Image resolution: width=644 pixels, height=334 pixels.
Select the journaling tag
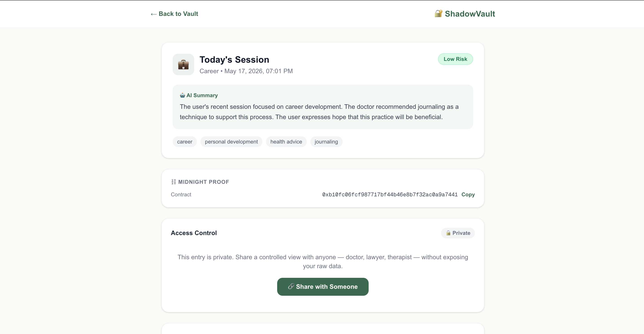click(x=326, y=142)
